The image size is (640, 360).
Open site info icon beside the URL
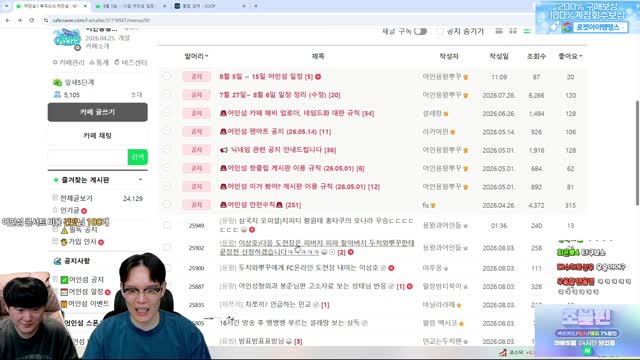(46, 20)
